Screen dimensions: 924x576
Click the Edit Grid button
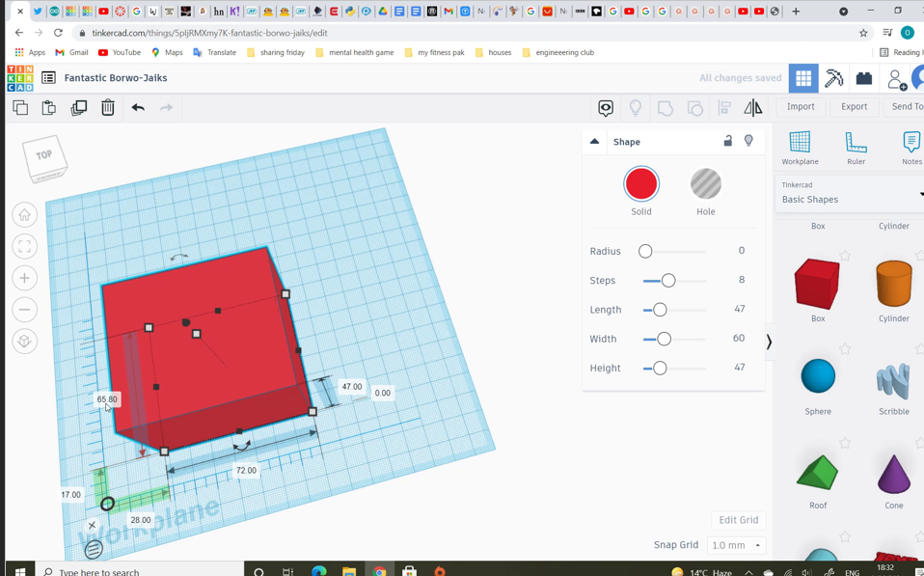[738, 519]
